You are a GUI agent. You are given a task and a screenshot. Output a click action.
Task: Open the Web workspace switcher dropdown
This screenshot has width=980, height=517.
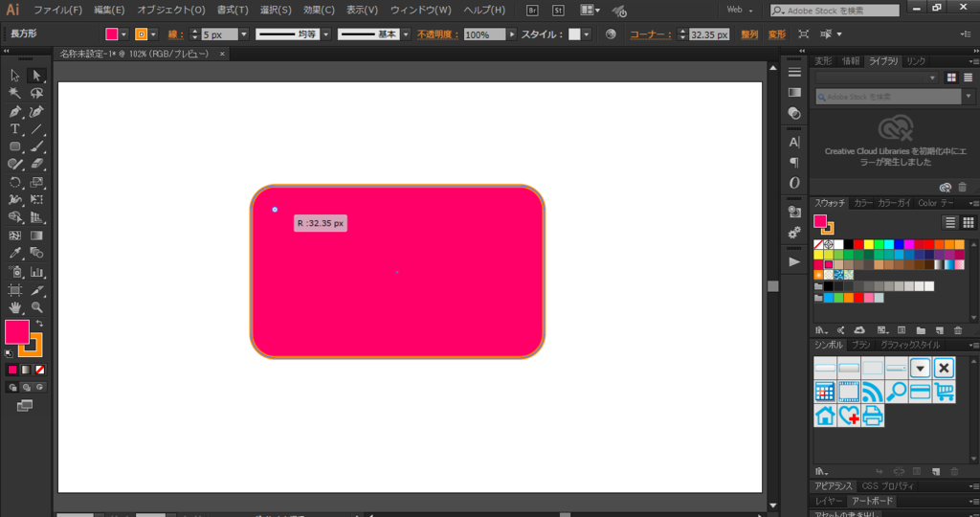tap(740, 10)
